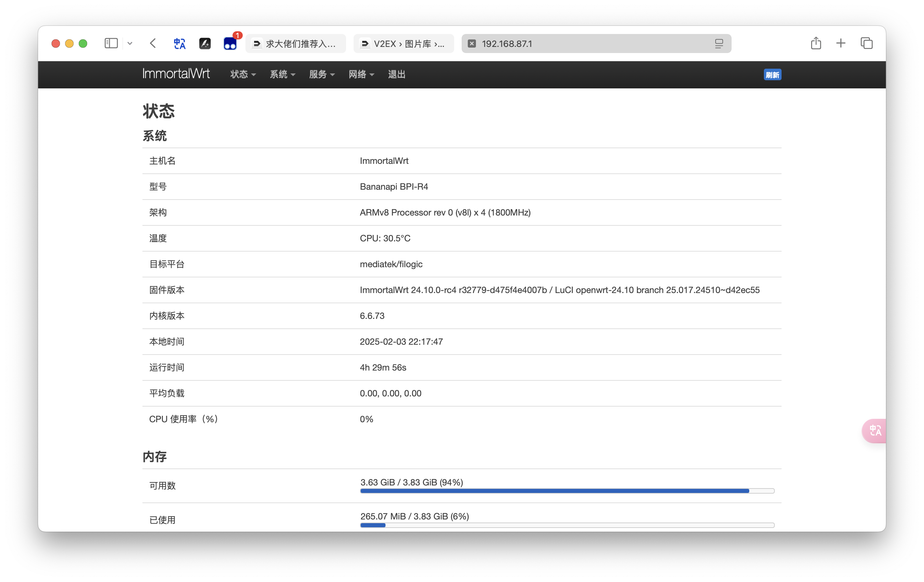Click the 可用数 memory progress bar
The image size is (924, 582).
567,491
